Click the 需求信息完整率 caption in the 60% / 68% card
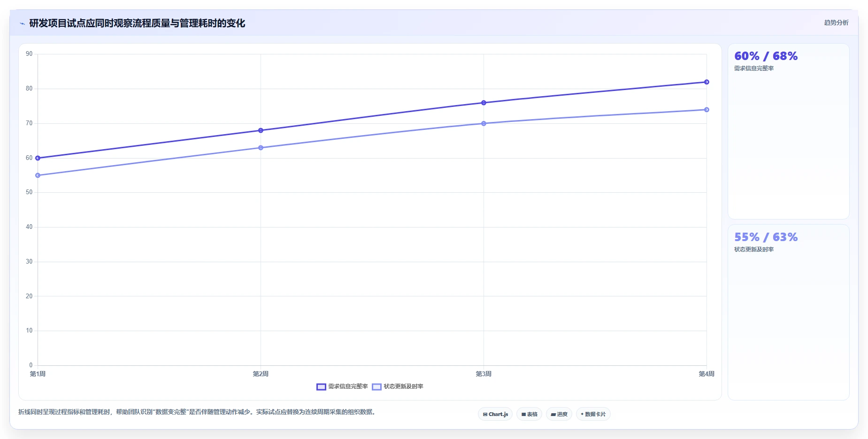Image resolution: width=868 pixels, height=439 pixels. [754, 68]
